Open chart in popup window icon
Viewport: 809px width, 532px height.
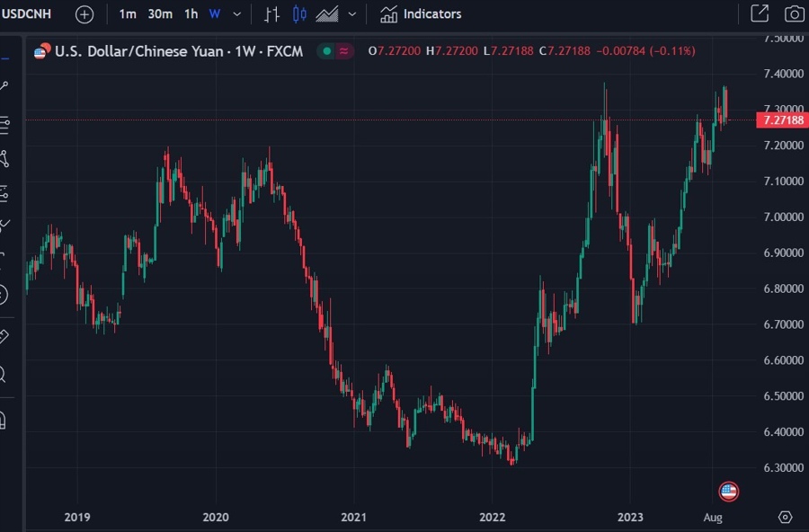point(760,14)
